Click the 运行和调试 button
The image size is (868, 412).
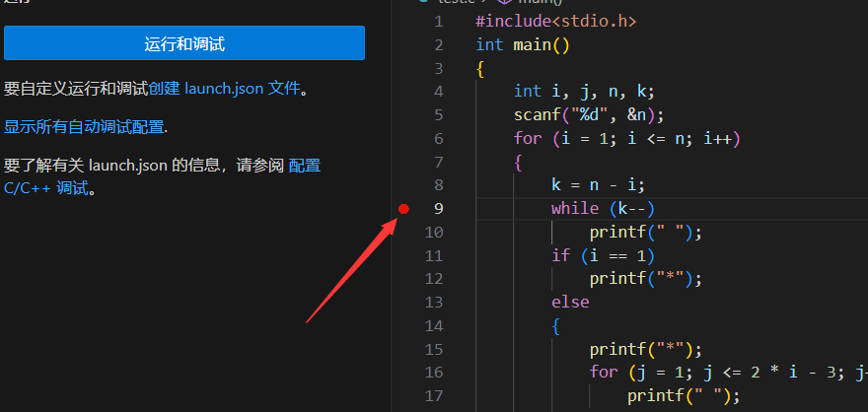pyautogui.click(x=184, y=43)
